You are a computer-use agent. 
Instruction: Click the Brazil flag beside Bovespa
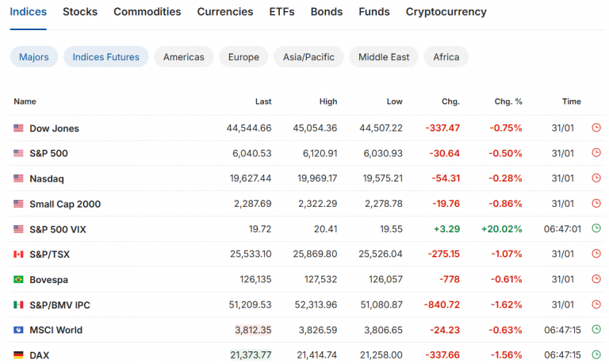pos(18,279)
